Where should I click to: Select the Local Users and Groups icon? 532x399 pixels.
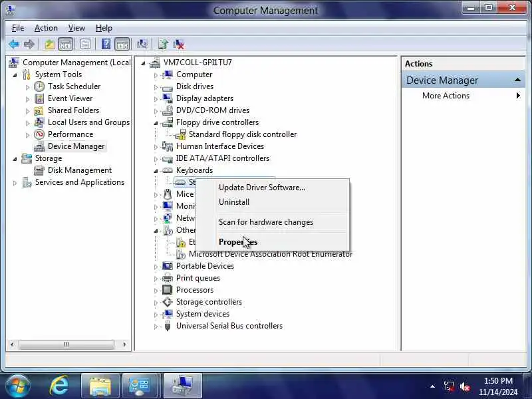coord(39,122)
